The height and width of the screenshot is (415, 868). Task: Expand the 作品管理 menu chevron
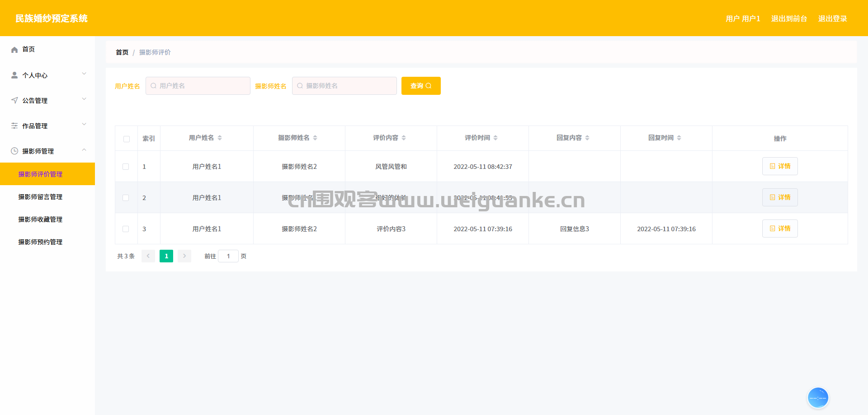pos(84,124)
